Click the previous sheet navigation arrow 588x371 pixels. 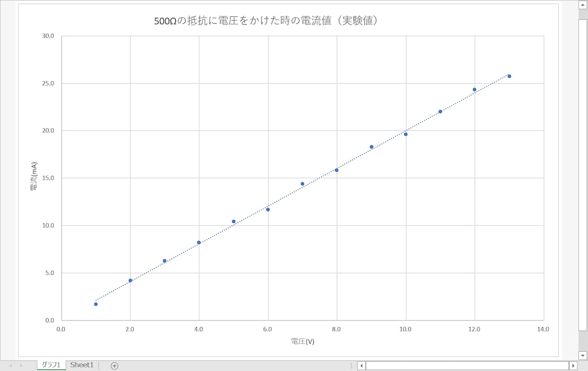click(x=11, y=366)
